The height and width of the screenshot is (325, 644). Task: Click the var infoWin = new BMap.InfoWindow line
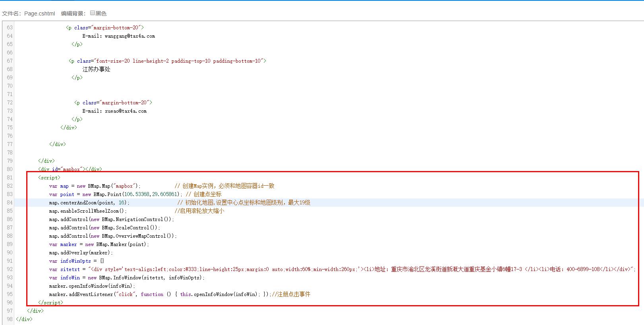127,277
